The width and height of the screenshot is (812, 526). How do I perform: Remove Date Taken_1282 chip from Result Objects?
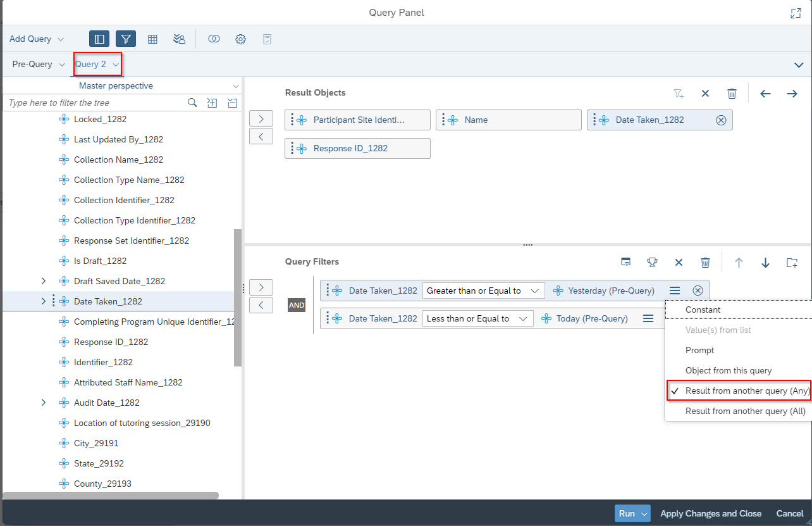coord(721,120)
